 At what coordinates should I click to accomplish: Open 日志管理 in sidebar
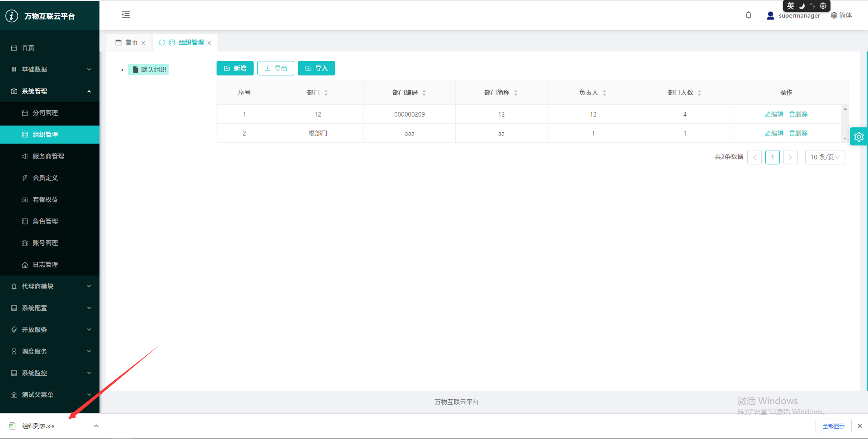coord(50,265)
